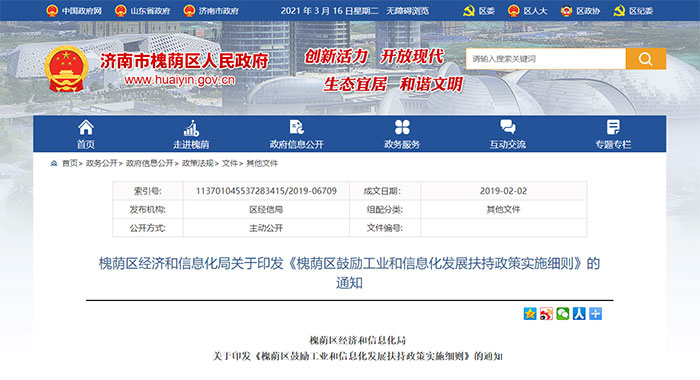This screenshot has height=380, width=700.
Task: Share the article via WeChat icon
Action: (x=562, y=314)
